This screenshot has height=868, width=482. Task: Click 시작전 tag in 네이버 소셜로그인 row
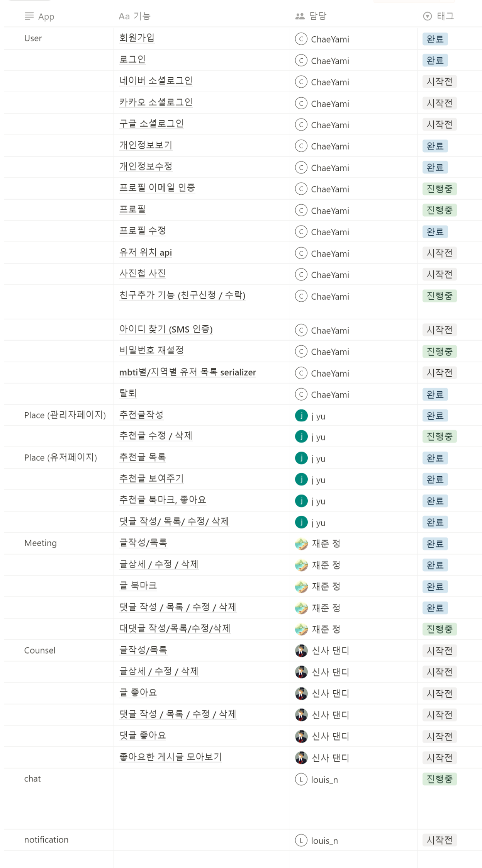pos(440,82)
